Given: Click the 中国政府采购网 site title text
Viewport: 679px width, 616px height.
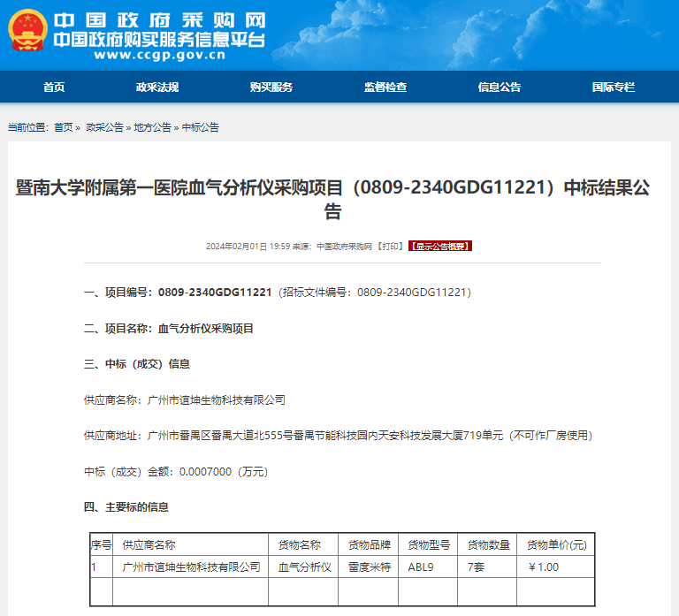Looking at the screenshot, I should click(159, 20).
